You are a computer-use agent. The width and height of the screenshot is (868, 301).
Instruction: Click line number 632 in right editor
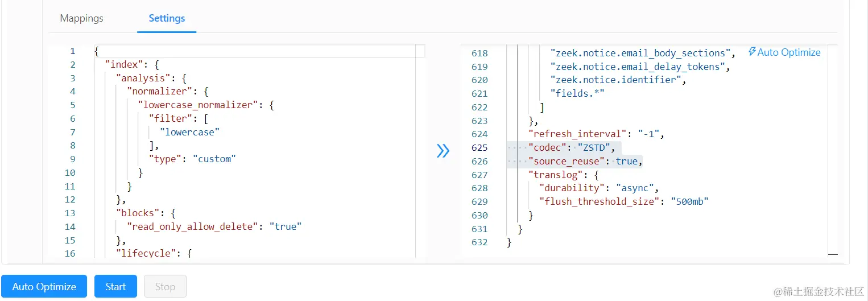tap(480, 242)
